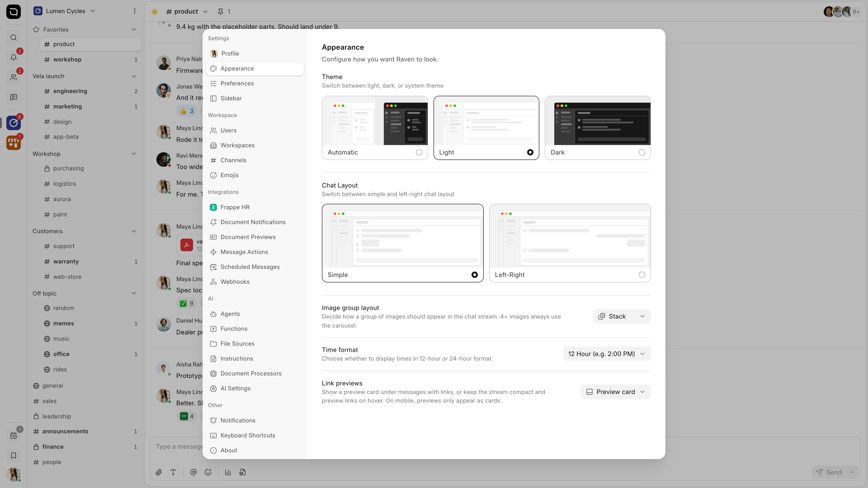Toggle text formatting in message composer

pos(173,472)
